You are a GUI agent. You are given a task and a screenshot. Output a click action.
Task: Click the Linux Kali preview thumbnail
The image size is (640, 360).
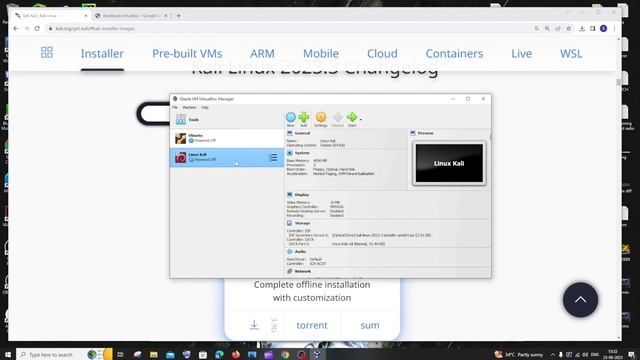449,163
